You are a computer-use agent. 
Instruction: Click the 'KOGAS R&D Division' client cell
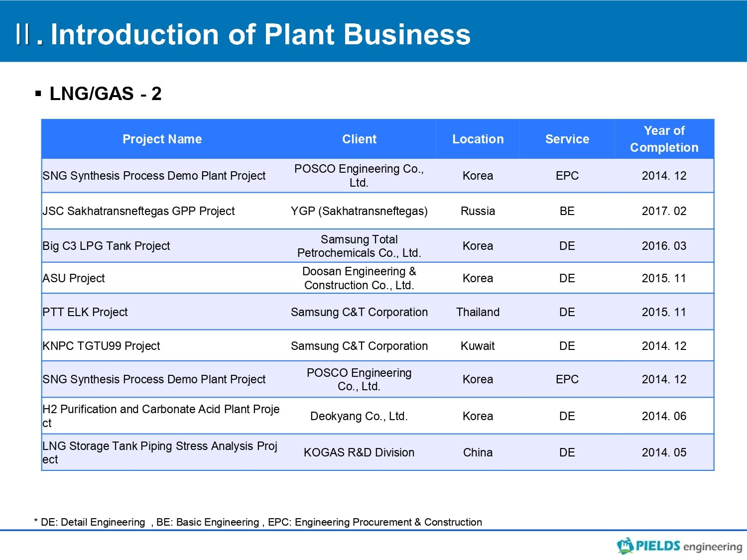(x=359, y=452)
